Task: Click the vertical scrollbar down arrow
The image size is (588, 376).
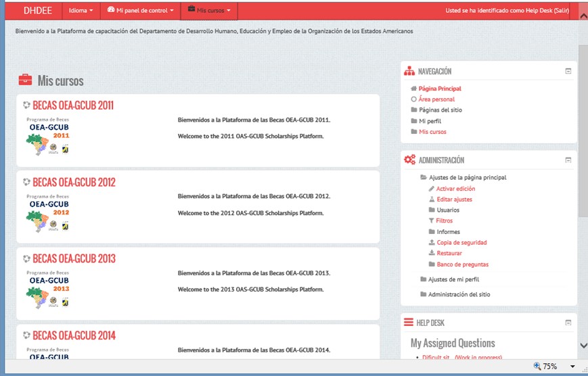Action: [x=583, y=346]
